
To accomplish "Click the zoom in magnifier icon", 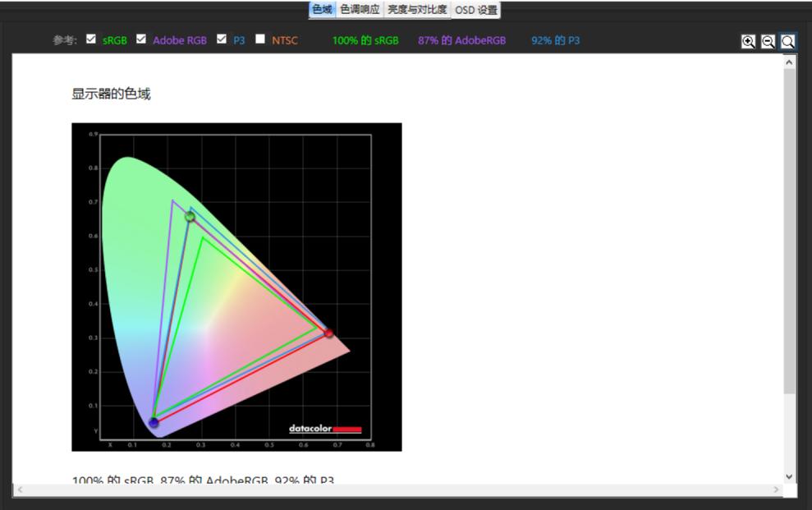I will [x=748, y=41].
